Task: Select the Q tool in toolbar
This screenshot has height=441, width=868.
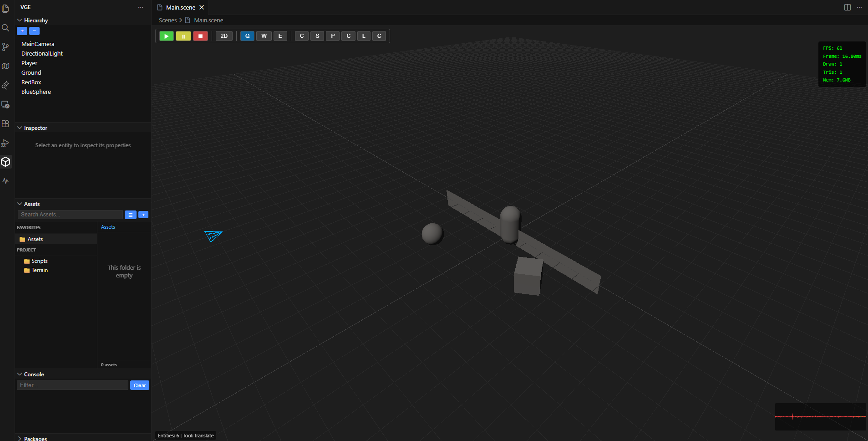Action: pos(247,36)
